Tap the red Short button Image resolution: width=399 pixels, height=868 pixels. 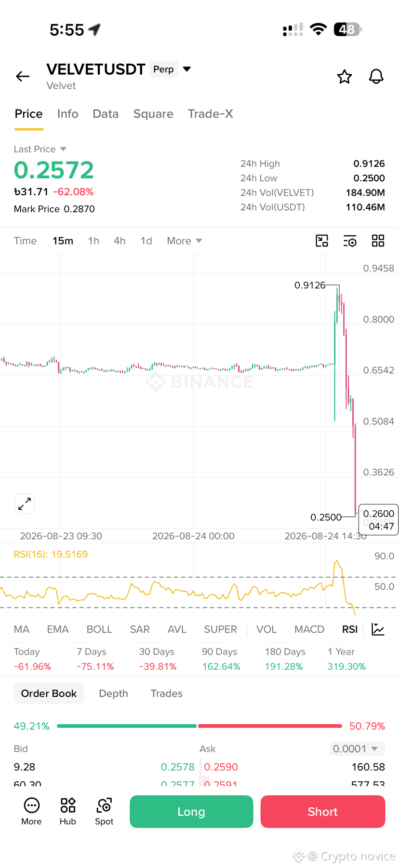(323, 812)
